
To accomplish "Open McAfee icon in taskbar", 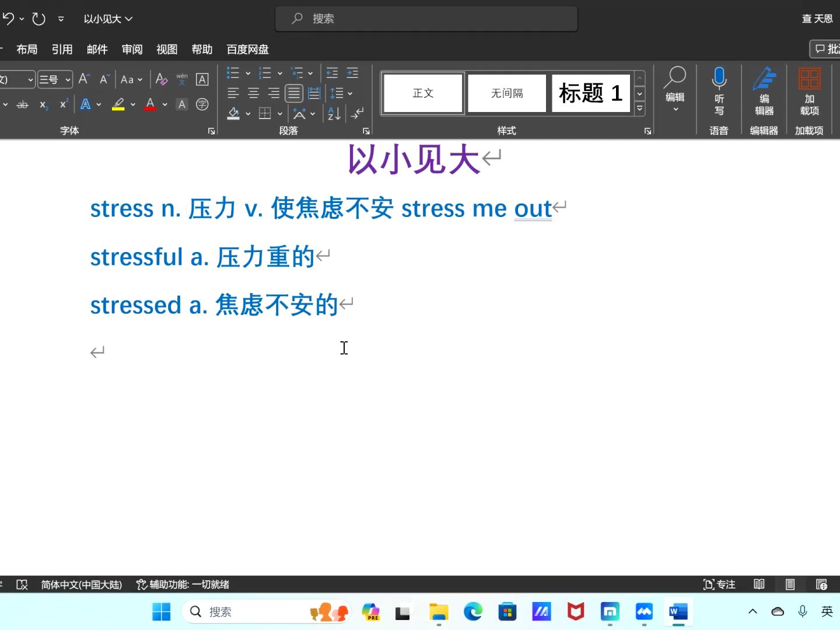I will tap(576, 611).
